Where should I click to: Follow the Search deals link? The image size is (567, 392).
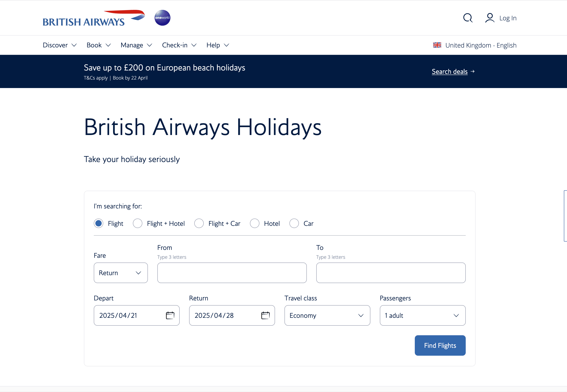pos(450,71)
